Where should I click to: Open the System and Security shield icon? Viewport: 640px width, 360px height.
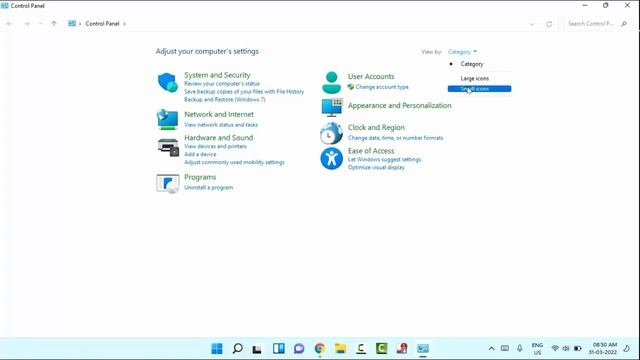[168, 83]
